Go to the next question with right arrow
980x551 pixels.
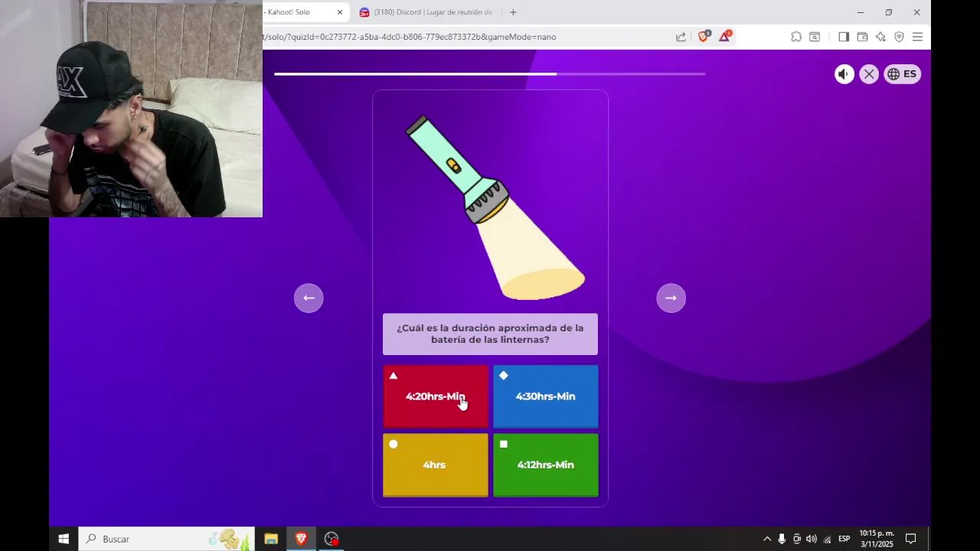(671, 298)
